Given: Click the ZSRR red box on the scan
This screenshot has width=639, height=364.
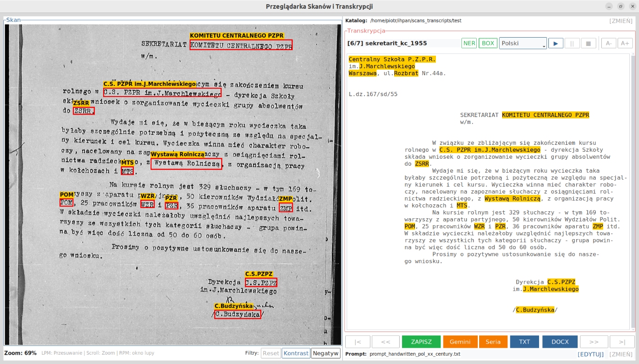Looking at the screenshot, I should [x=84, y=111].
